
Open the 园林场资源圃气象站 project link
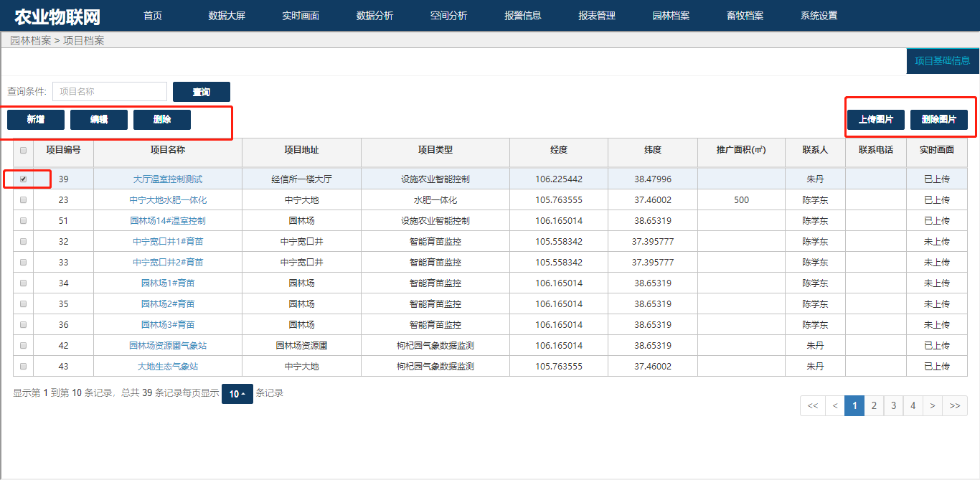pos(168,346)
